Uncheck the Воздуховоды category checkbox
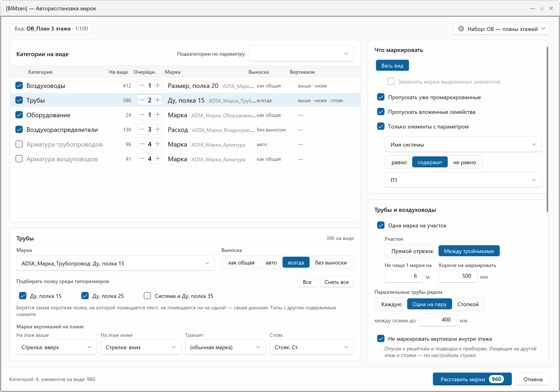The image size is (560, 392). [19, 86]
